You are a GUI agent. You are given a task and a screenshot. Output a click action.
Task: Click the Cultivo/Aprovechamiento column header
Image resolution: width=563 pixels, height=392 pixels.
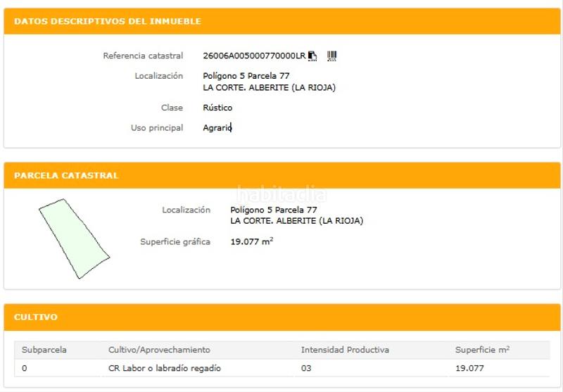pos(159,350)
